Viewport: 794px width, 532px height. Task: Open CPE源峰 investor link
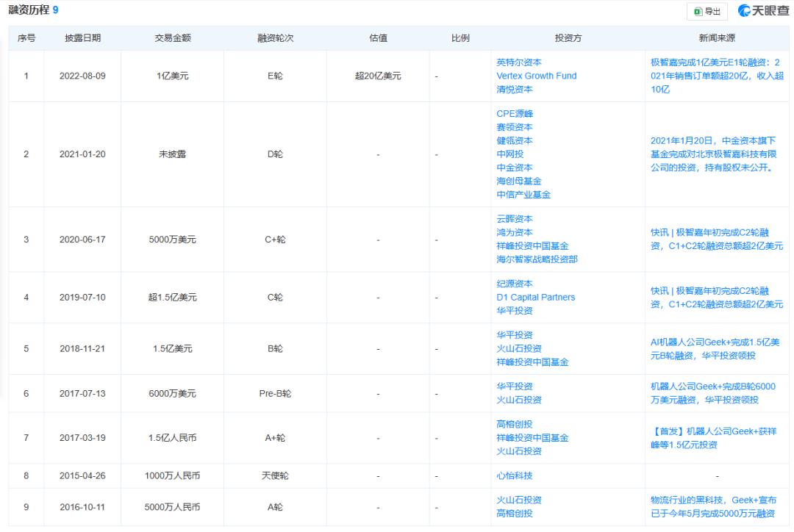tap(515, 114)
